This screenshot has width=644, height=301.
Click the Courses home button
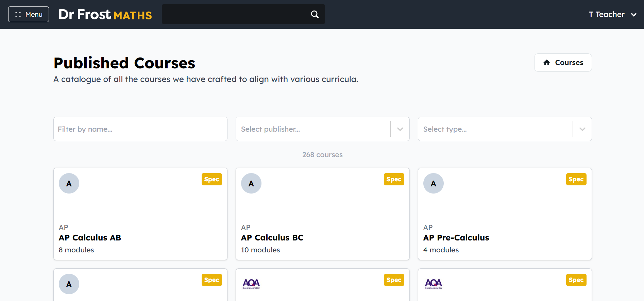point(563,63)
